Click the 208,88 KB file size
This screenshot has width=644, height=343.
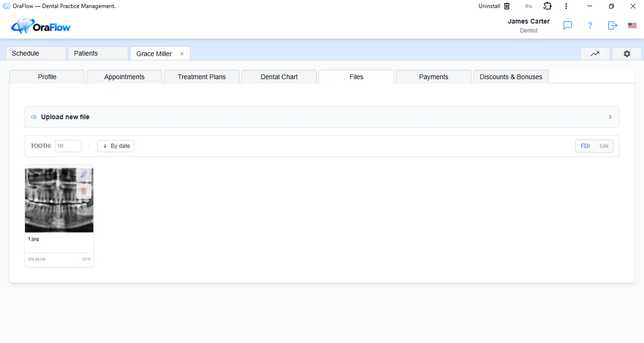tap(37, 259)
